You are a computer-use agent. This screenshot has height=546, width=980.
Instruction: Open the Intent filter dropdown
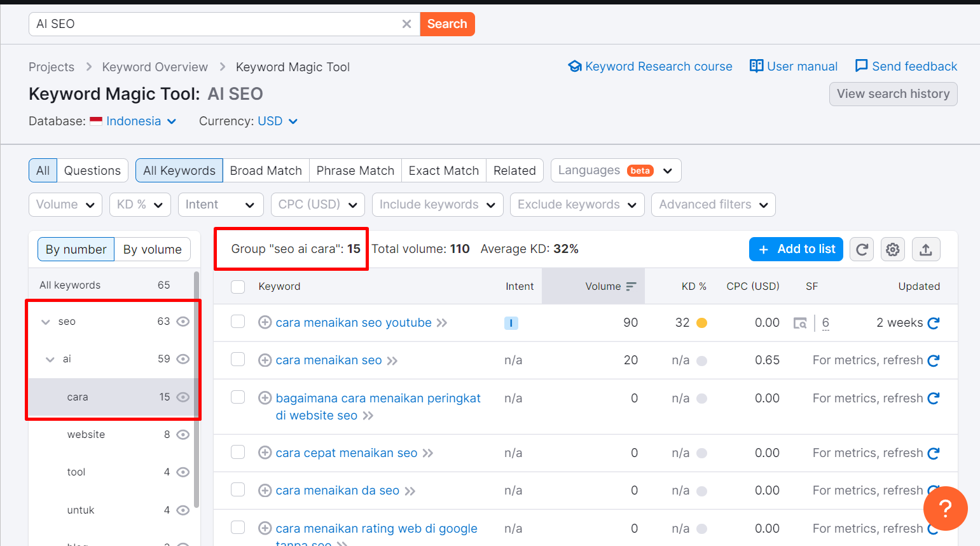tap(220, 205)
